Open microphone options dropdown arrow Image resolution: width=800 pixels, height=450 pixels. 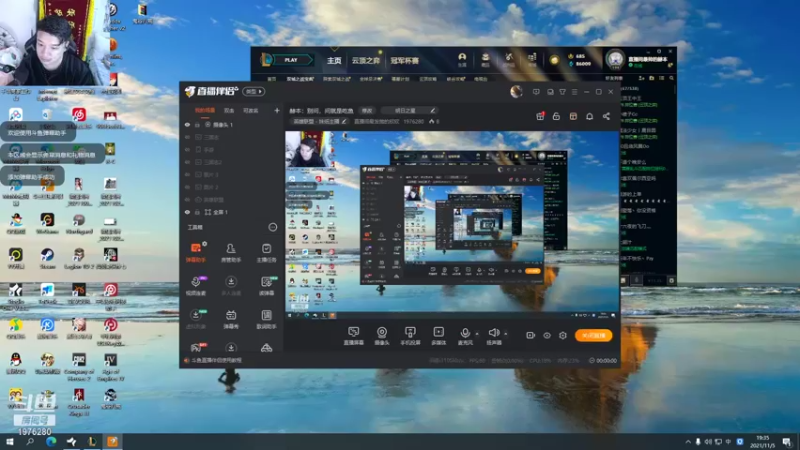point(478,334)
